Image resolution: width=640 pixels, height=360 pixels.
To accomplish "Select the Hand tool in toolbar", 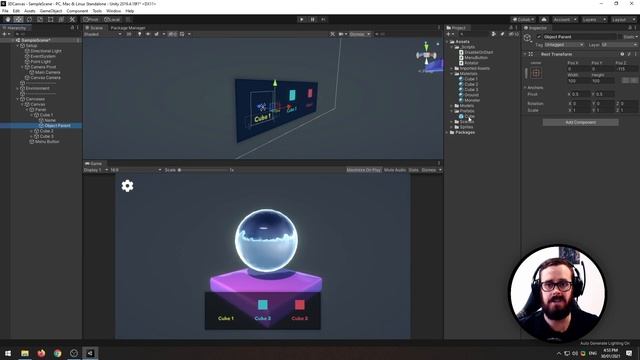I will coord(8,19).
